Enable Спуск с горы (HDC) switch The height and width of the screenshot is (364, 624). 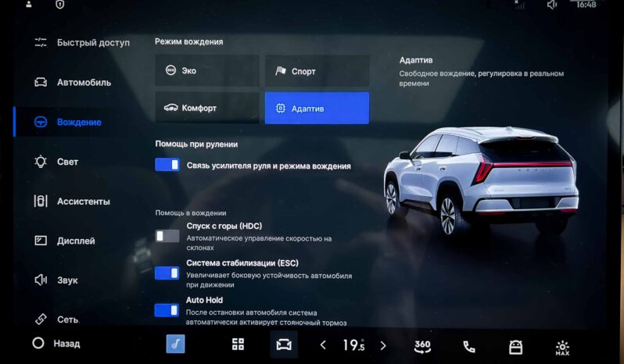coord(167,236)
